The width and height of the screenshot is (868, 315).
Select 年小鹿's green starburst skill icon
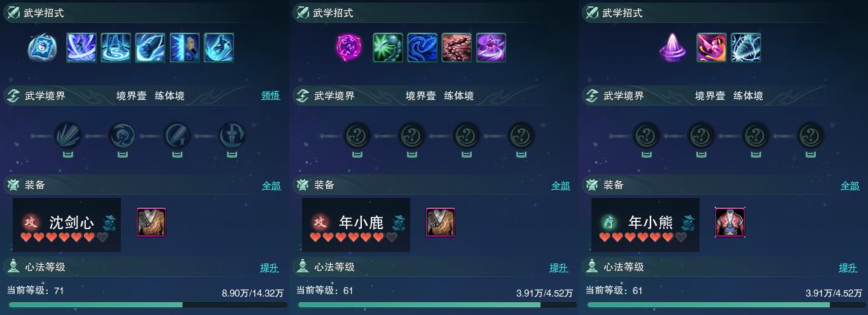(388, 48)
